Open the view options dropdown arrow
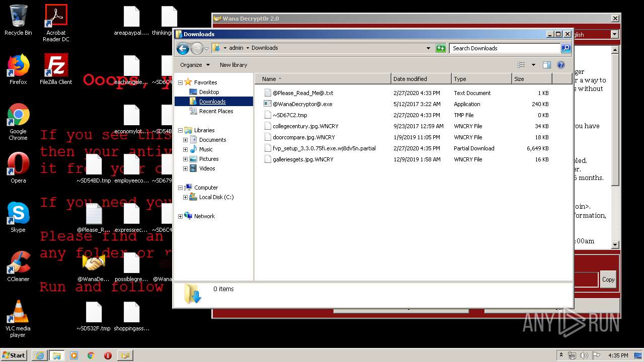 pyautogui.click(x=533, y=65)
